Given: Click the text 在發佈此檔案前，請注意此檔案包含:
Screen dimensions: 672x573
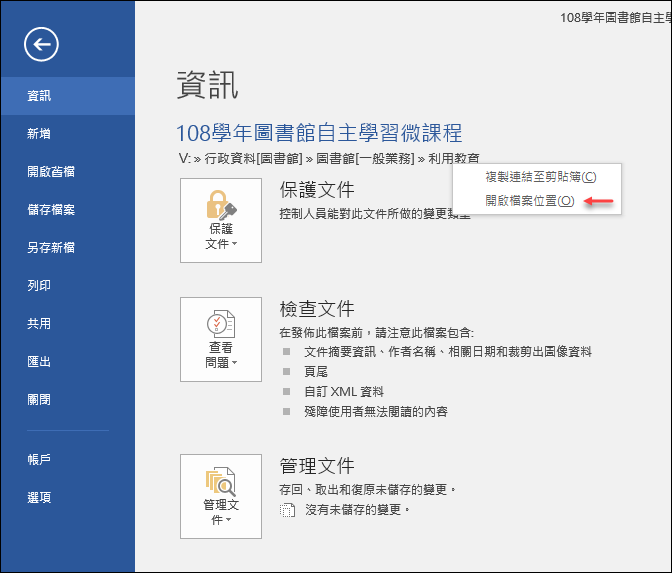Looking at the screenshot, I should [x=377, y=333].
